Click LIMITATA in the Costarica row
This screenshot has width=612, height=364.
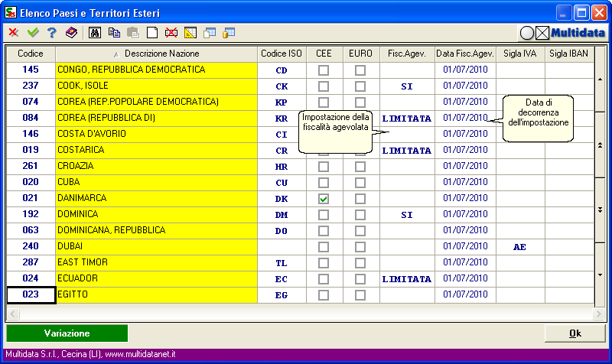pos(407,151)
